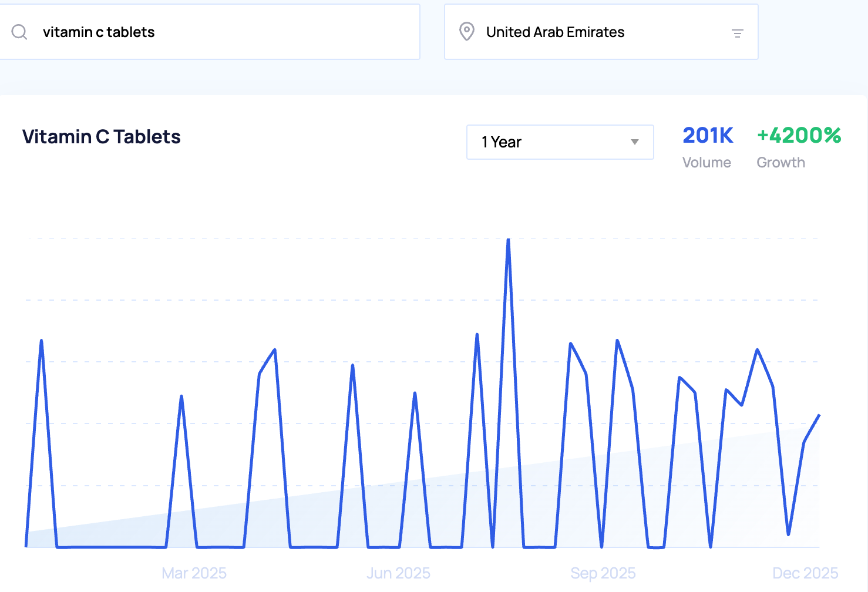Image resolution: width=868 pixels, height=592 pixels.
Task: Click the line's final point at right edge
Action: point(819,416)
